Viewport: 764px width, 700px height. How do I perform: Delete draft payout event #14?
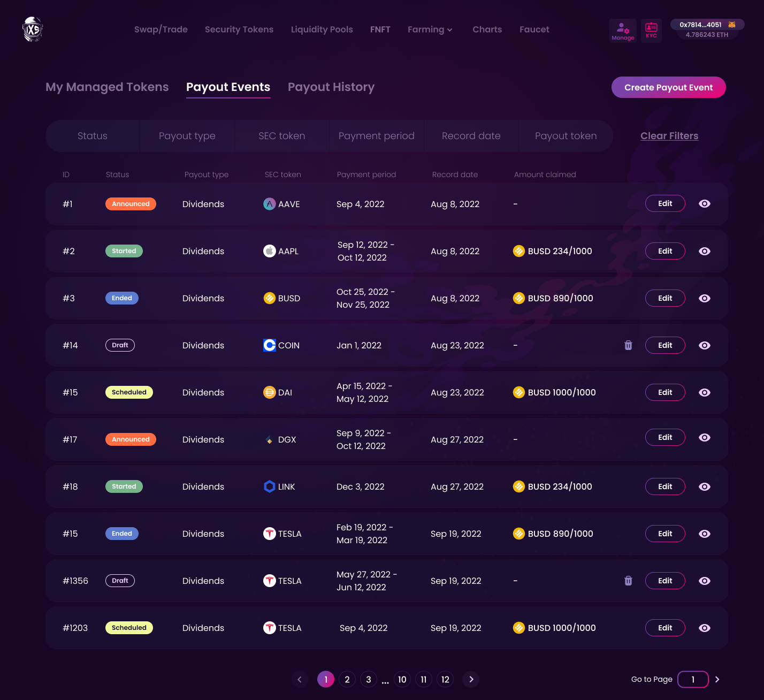pos(628,345)
